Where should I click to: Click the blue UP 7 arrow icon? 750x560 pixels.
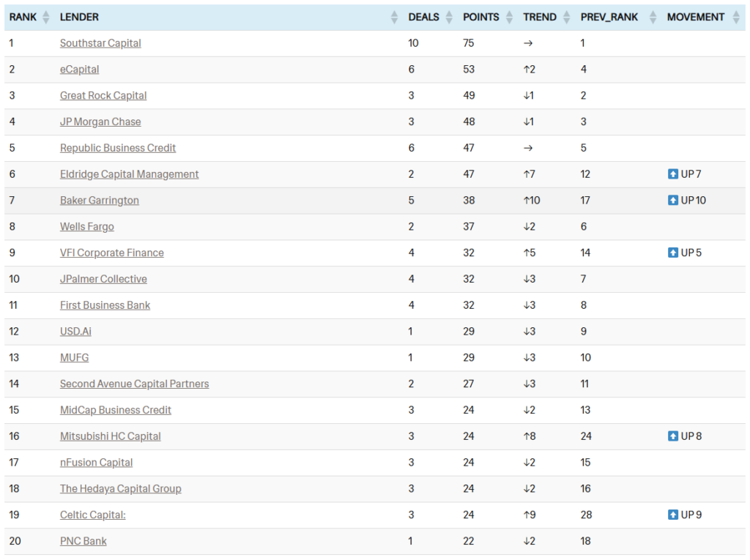(673, 174)
